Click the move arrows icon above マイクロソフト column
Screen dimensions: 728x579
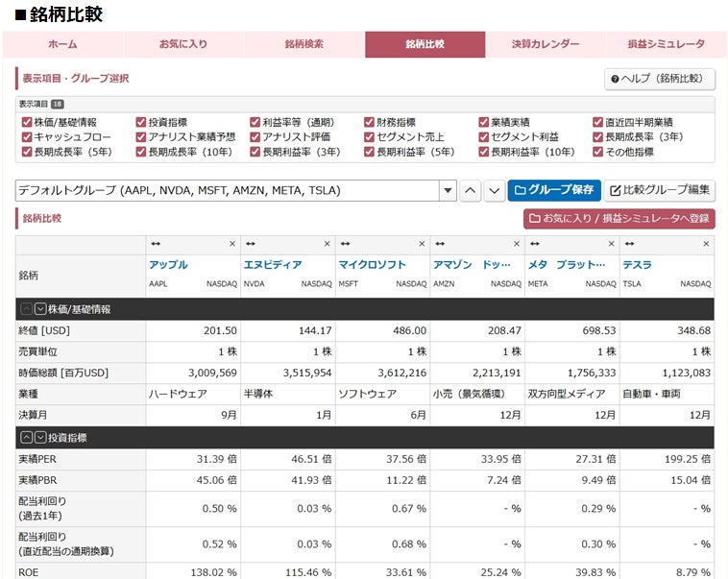345,244
